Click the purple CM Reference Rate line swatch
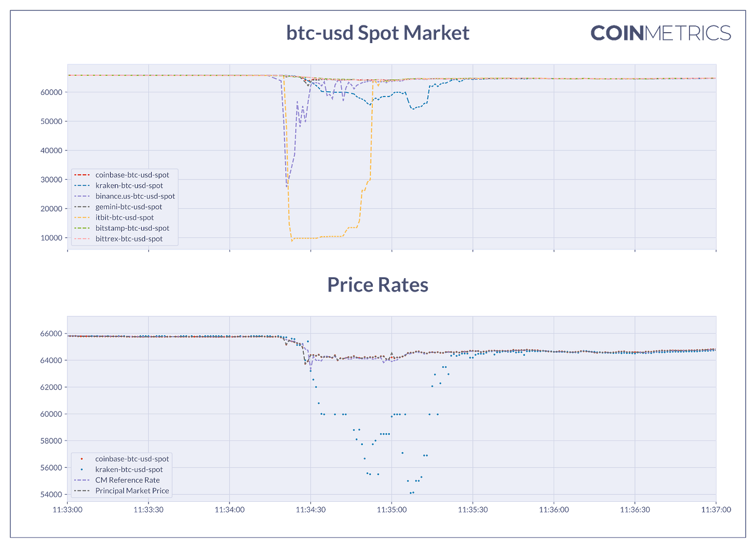 tap(82, 480)
